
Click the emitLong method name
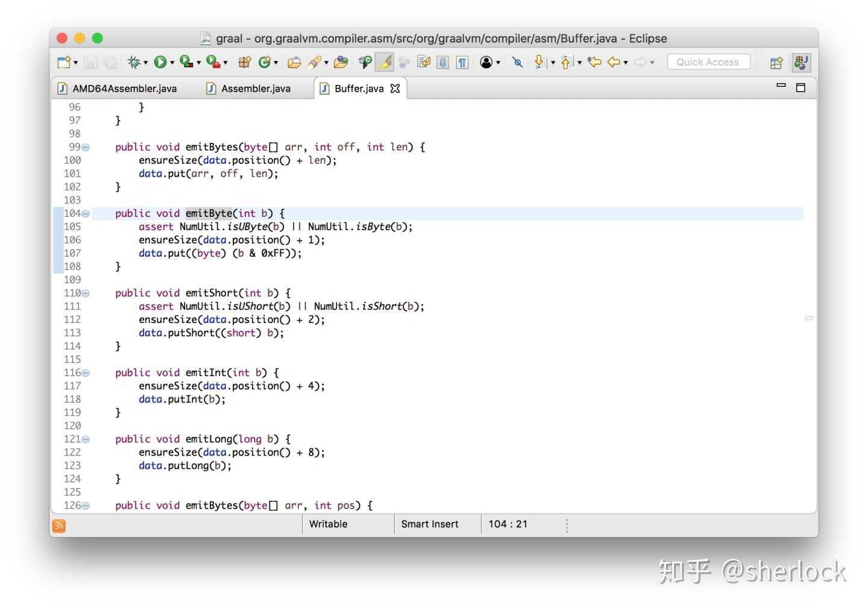click(209, 439)
